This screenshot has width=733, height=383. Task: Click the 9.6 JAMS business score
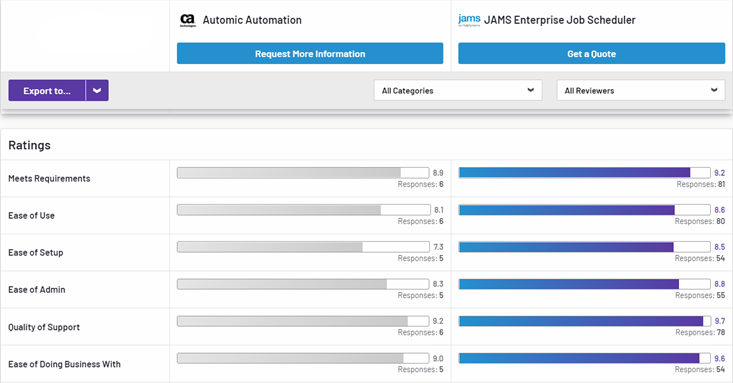(x=719, y=358)
